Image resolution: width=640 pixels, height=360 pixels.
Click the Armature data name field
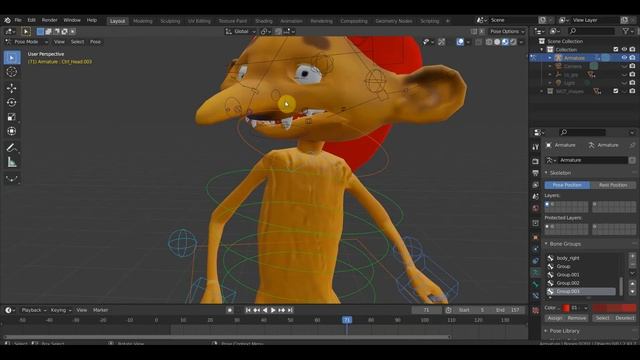[593, 160]
